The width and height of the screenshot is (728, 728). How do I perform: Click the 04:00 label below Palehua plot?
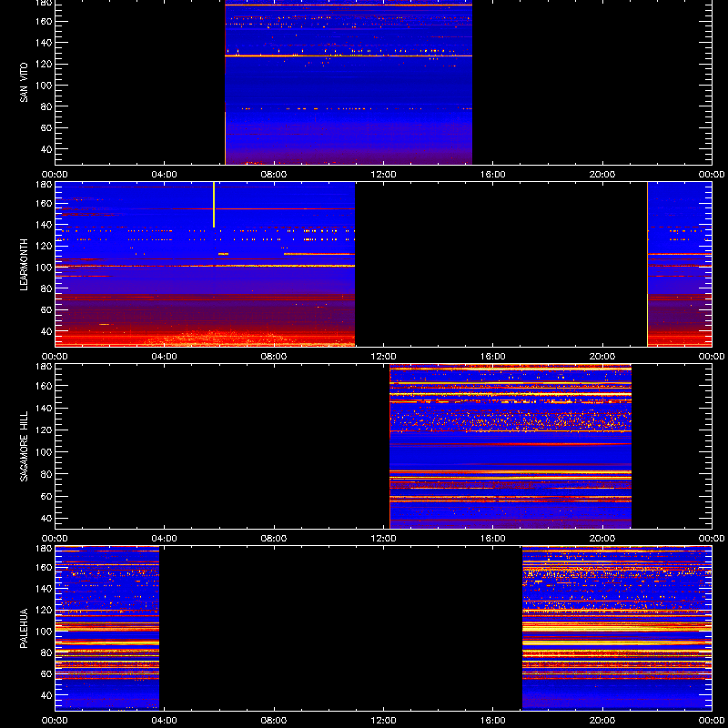click(x=165, y=721)
